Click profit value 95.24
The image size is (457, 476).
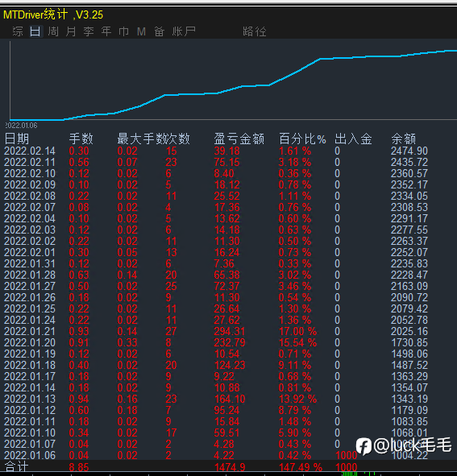coord(226,410)
